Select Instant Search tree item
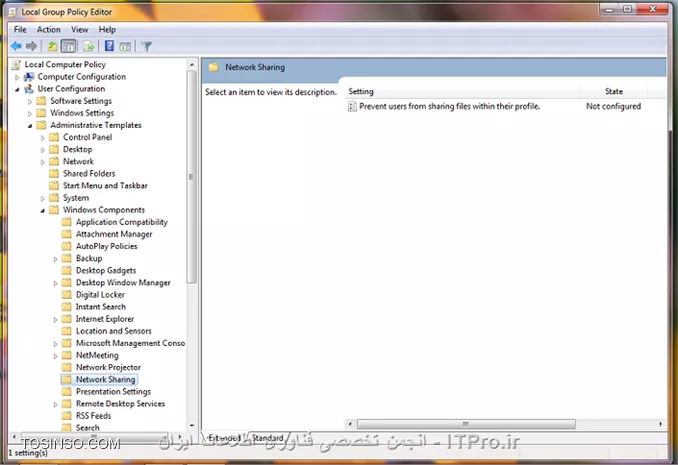Image resolution: width=678 pixels, height=465 pixels. coord(101,307)
